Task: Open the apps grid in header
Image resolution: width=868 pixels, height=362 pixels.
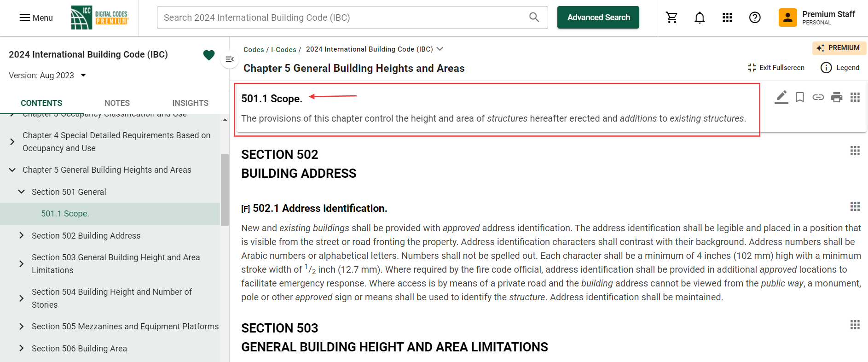Action: click(x=727, y=18)
